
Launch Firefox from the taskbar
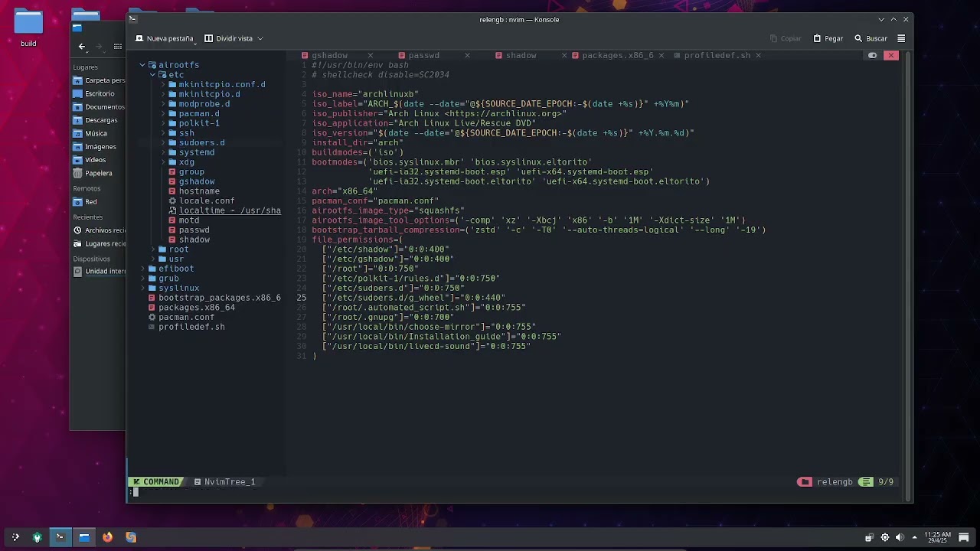(107, 537)
